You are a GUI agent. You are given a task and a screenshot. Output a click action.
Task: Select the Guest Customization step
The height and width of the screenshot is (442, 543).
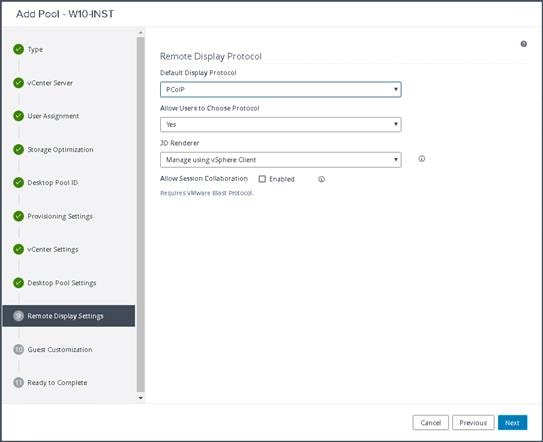point(60,350)
